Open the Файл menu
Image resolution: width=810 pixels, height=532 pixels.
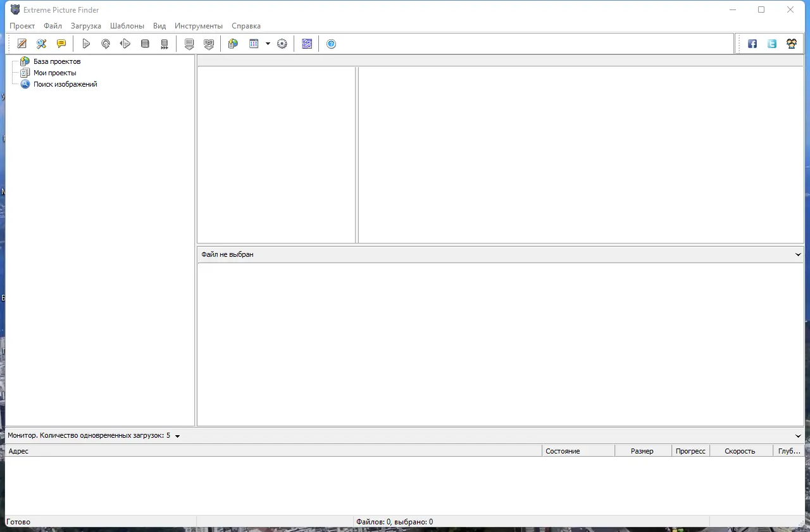pyautogui.click(x=53, y=26)
